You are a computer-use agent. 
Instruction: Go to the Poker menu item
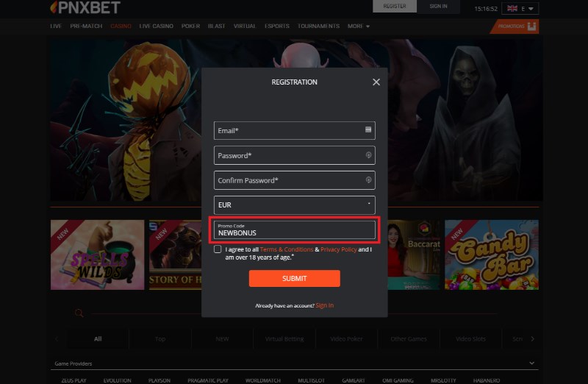click(190, 26)
